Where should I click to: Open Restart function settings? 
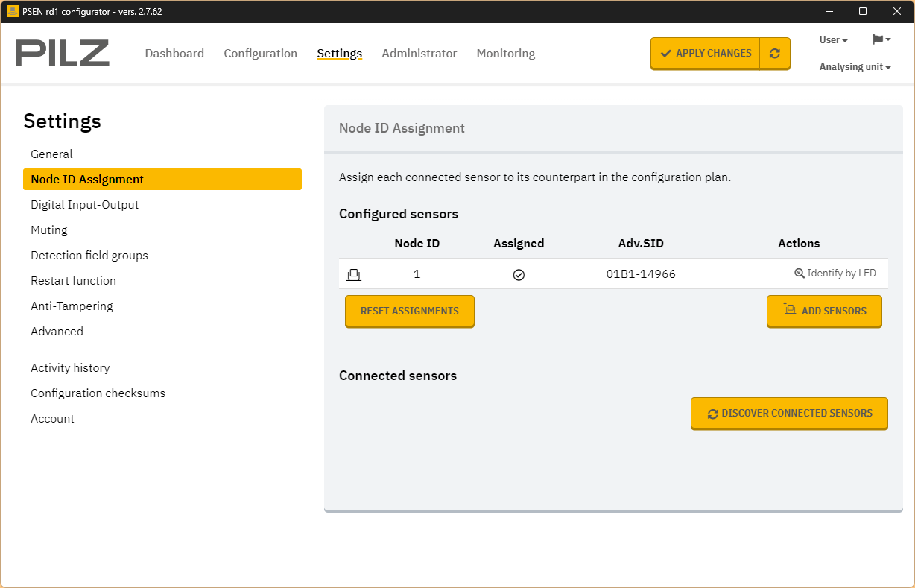(73, 281)
